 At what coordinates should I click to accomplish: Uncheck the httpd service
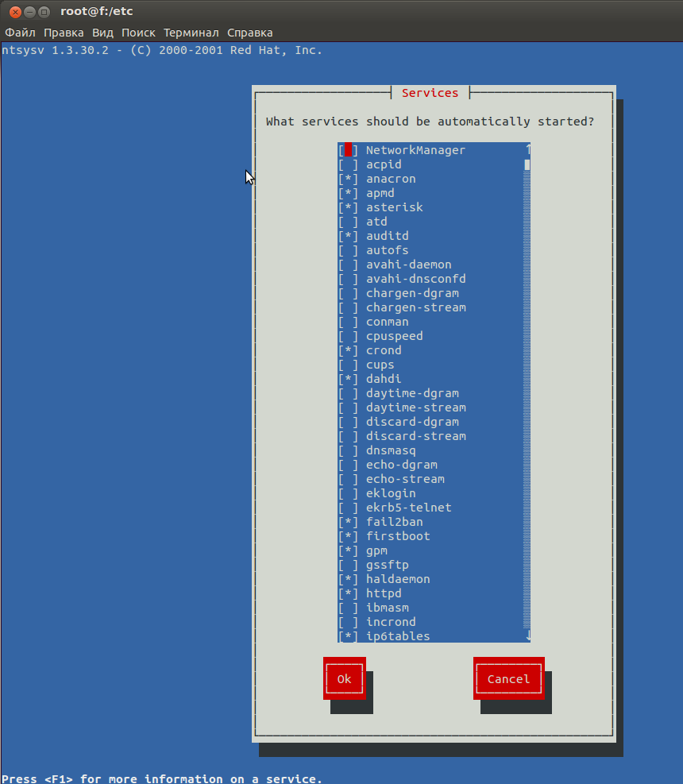(x=349, y=593)
